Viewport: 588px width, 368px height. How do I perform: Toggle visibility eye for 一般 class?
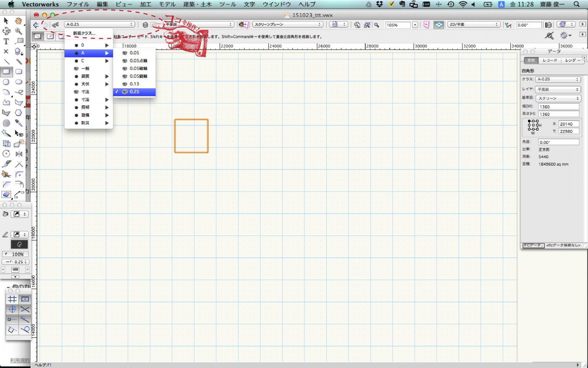tap(76, 69)
